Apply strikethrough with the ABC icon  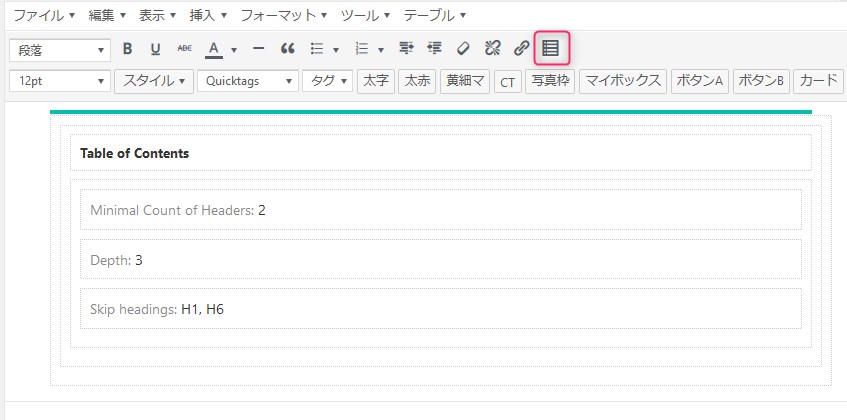(184, 49)
